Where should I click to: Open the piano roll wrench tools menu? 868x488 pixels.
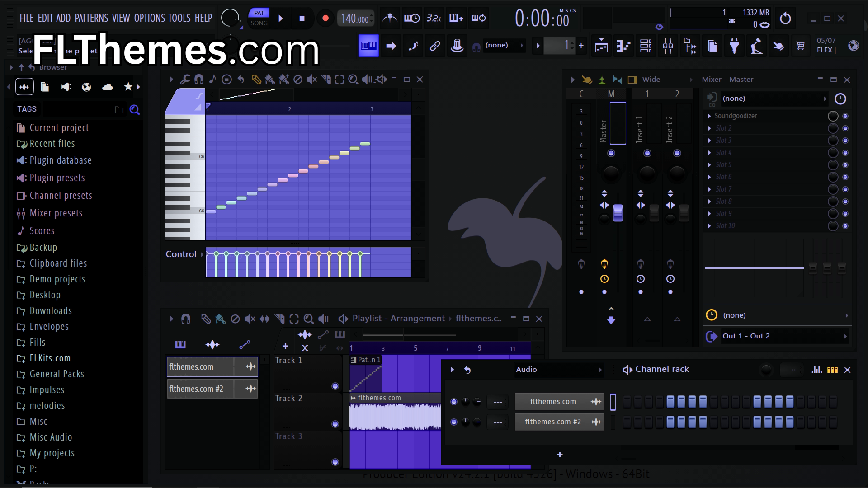(184, 80)
